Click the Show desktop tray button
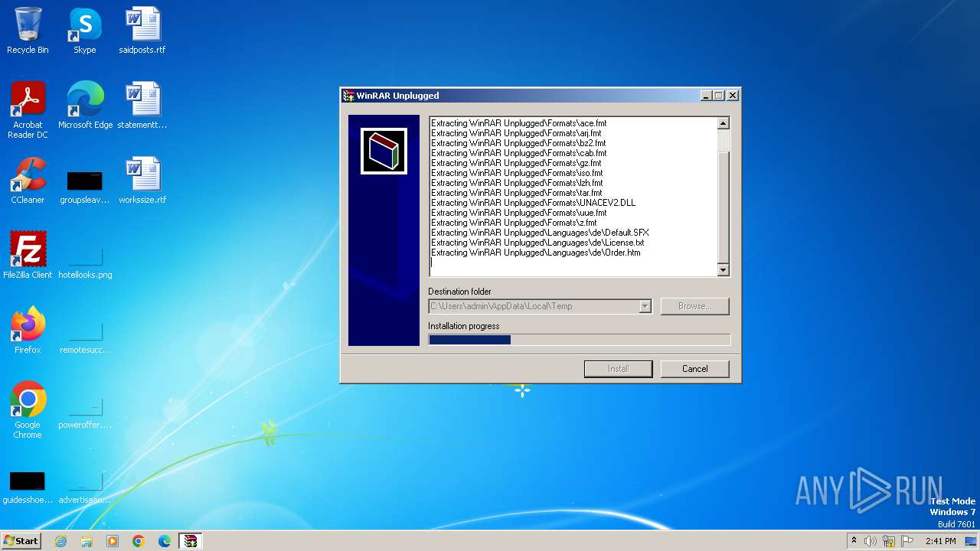Screen dimensions: 980x551 coord(972,541)
